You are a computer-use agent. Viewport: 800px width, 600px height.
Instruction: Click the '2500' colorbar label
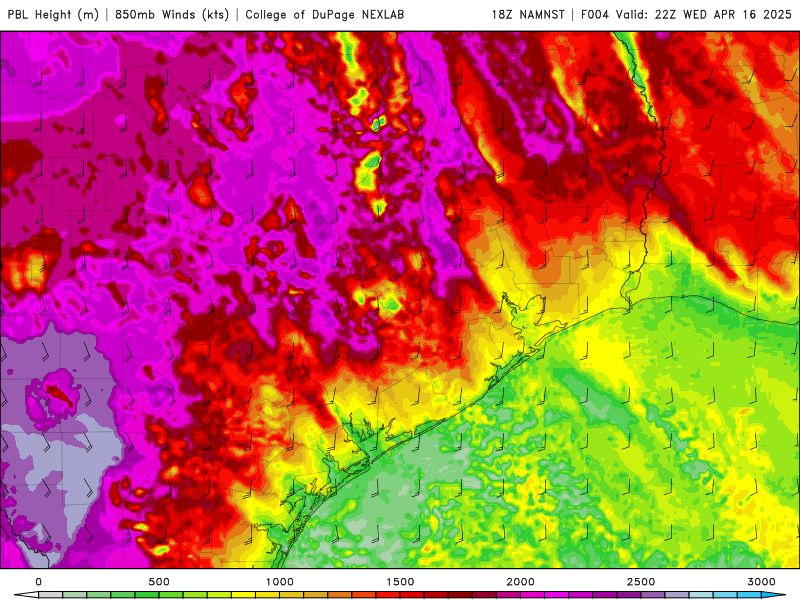[640, 582]
